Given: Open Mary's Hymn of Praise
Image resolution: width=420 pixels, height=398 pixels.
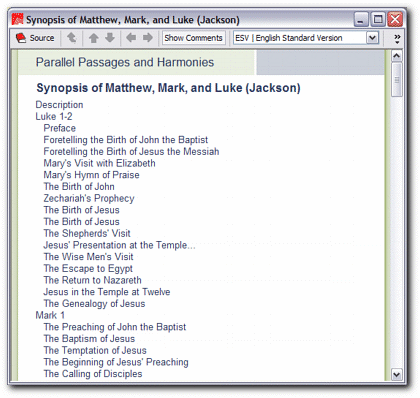Looking at the screenshot, I should click(x=91, y=175).
